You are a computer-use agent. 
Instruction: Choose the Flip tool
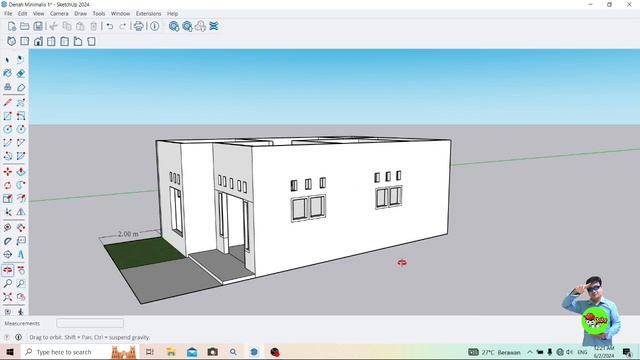(20, 212)
